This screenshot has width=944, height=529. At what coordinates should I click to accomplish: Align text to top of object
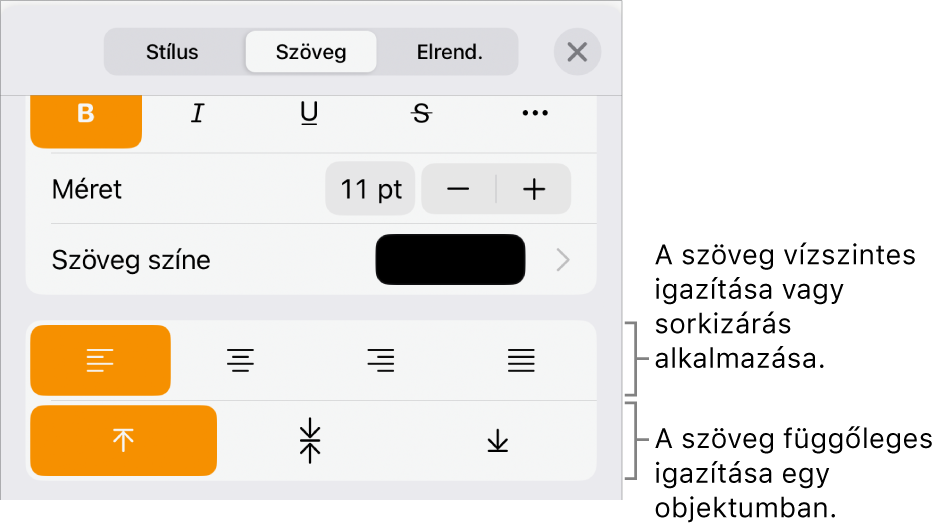point(123,441)
